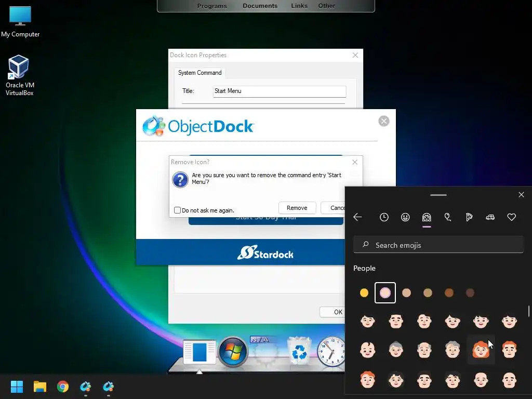The image size is (532, 399).
Task: Open My Computer desktop icon
Action: coord(20,21)
